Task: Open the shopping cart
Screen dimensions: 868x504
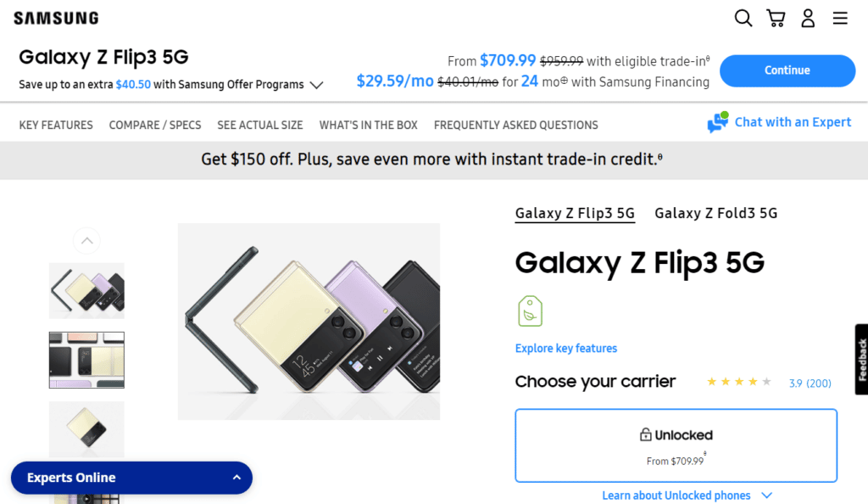Action: (775, 18)
